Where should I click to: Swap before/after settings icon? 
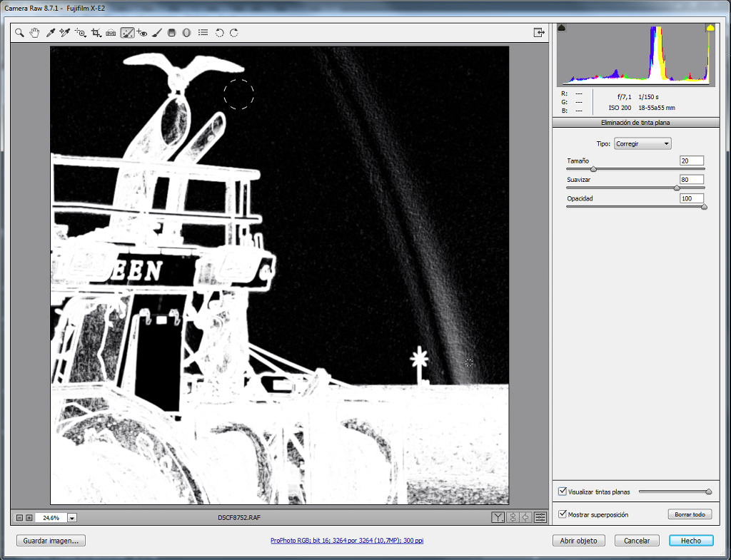513,517
